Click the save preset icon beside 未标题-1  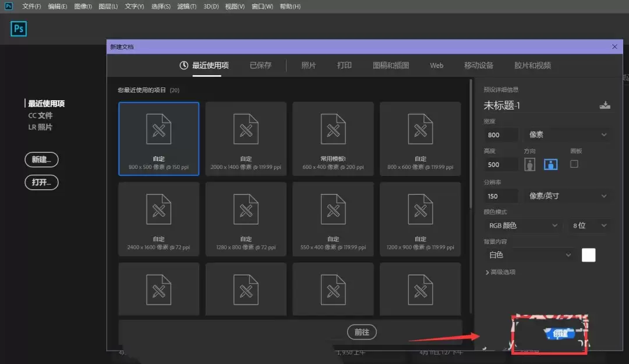coord(605,105)
